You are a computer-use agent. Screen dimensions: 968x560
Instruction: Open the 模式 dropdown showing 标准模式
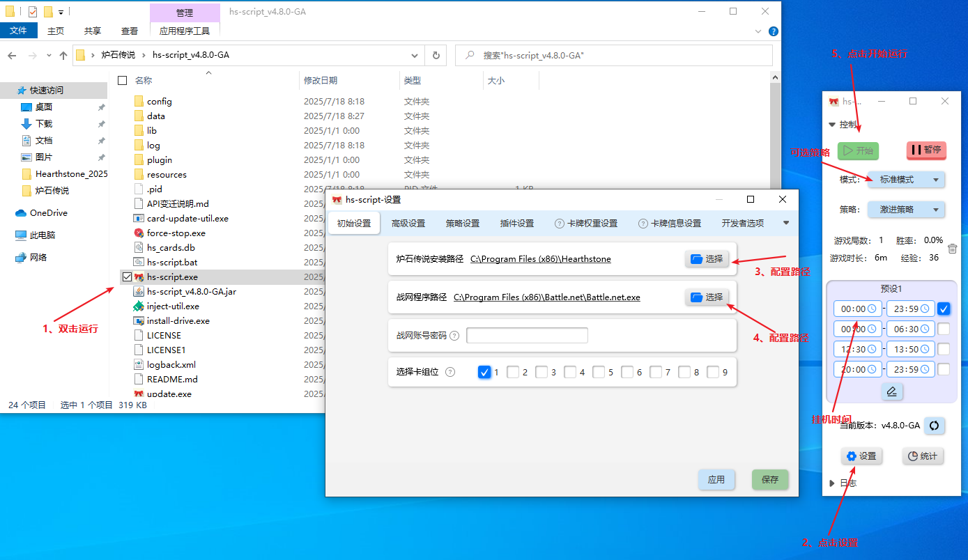coord(906,180)
